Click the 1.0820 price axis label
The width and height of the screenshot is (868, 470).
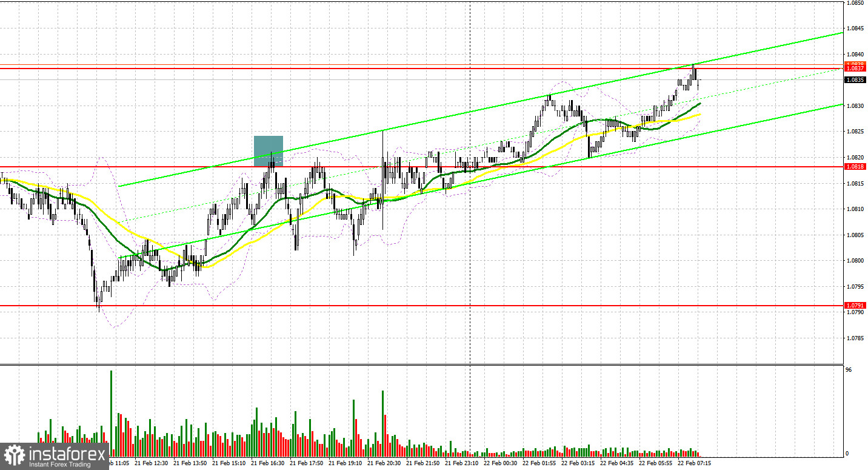coord(855,157)
